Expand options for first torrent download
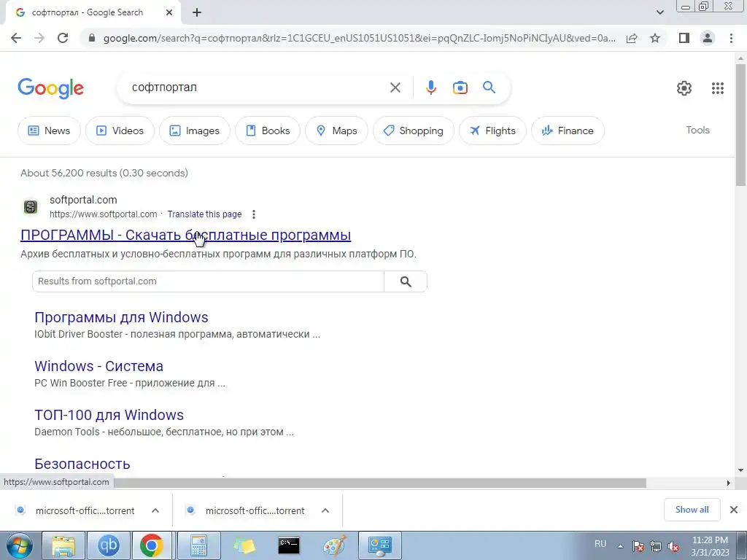The image size is (747, 560). click(155, 510)
